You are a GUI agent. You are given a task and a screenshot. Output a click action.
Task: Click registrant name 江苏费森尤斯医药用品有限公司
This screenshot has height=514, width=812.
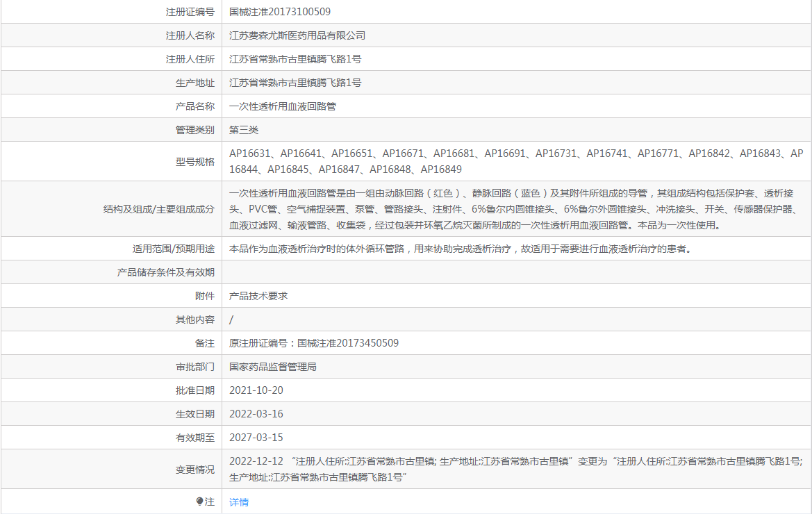coord(297,35)
